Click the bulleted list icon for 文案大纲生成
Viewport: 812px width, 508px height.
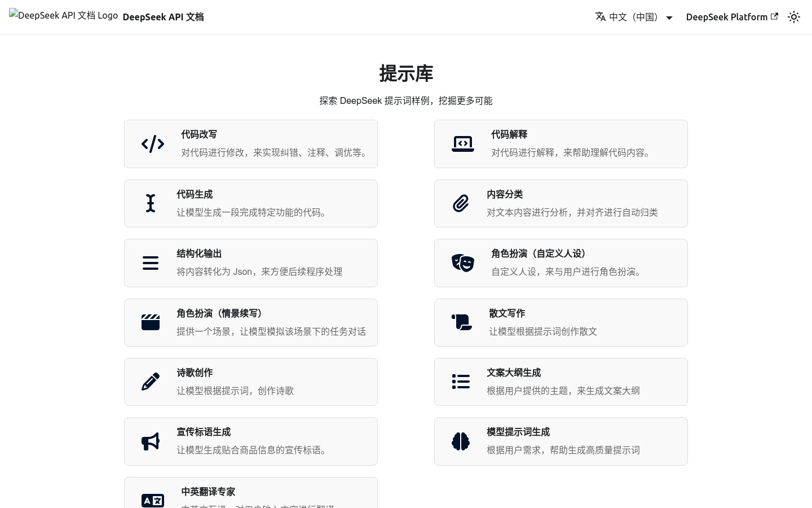click(x=461, y=382)
